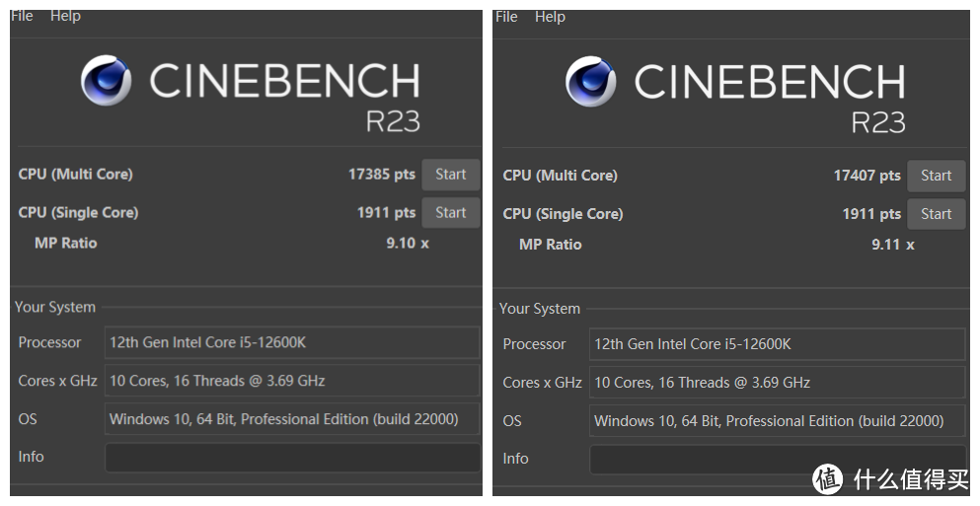Click Your System heading in left window
Image resolution: width=980 pixels, height=506 pixels.
click(55, 308)
